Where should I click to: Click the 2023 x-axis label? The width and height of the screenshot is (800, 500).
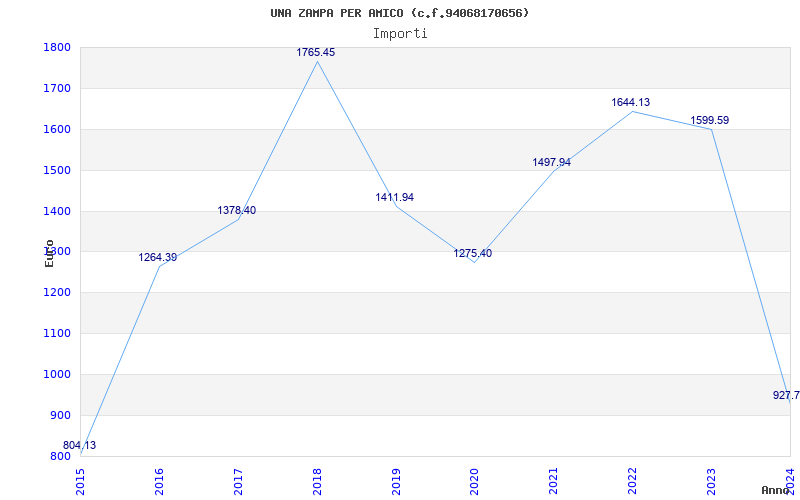click(711, 482)
